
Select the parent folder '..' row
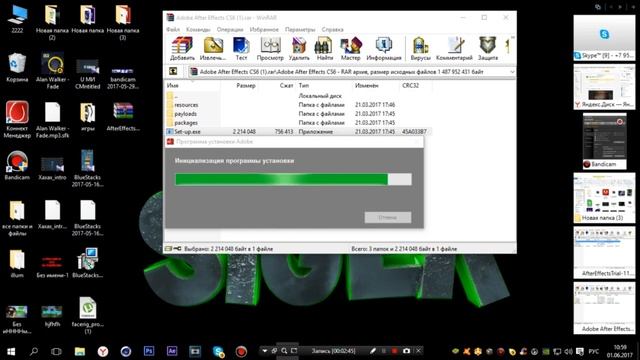point(298,96)
